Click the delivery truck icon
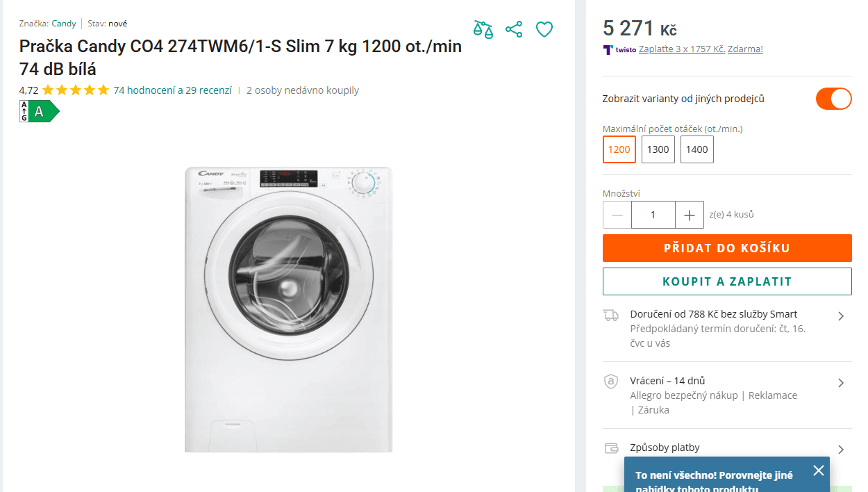The image size is (868, 492). tap(611, 315)
